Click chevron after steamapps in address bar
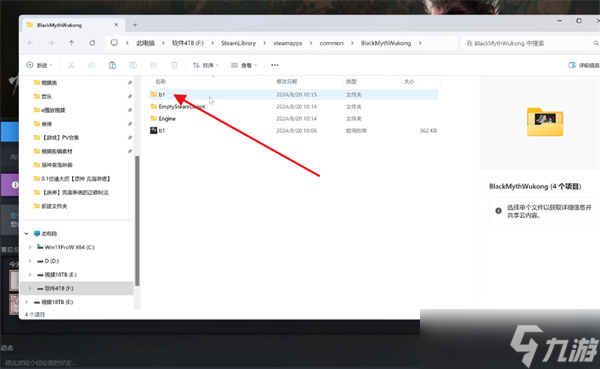600x369 pixels. point(311,43)
